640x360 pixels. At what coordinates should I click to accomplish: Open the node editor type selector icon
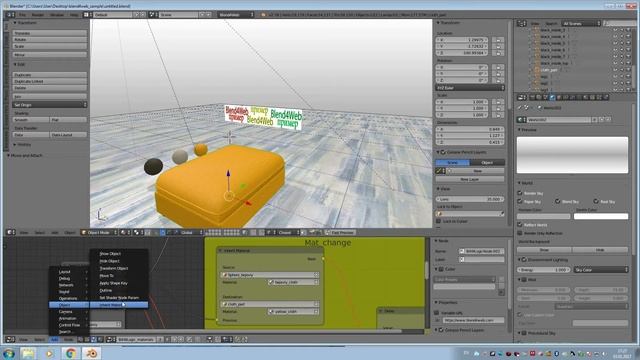(x=11, y=339)
